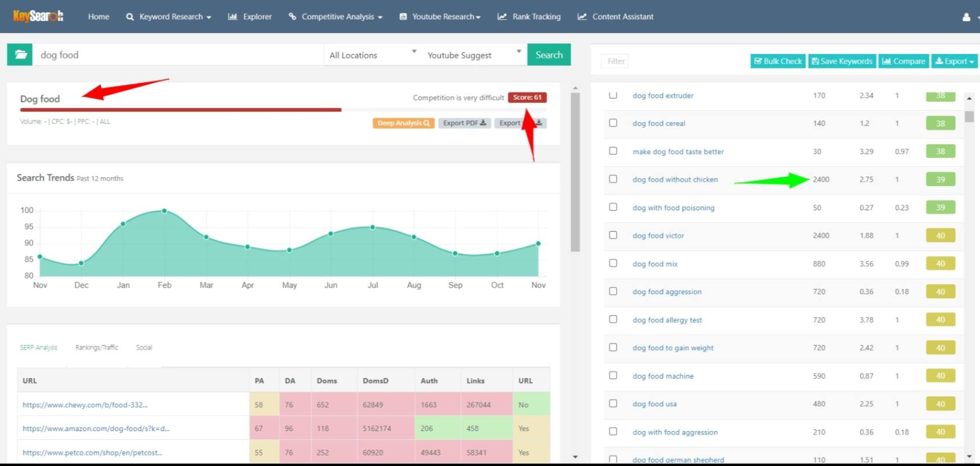Open the Keyword Research dropdown menu
This screenshot has height=466, width=980.
(x=169, y=17)
